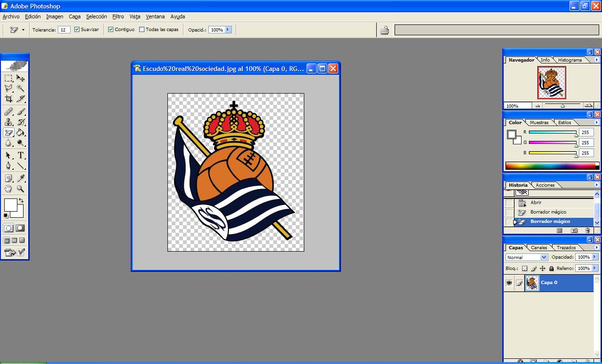Switch to Quick Mask mode

20,228
